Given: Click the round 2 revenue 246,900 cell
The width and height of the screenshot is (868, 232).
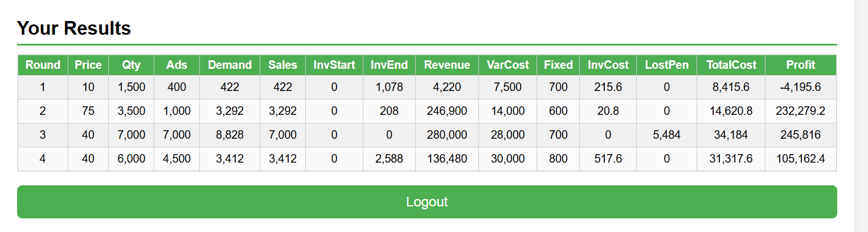Looking at the screenshot, I should 447,111.
